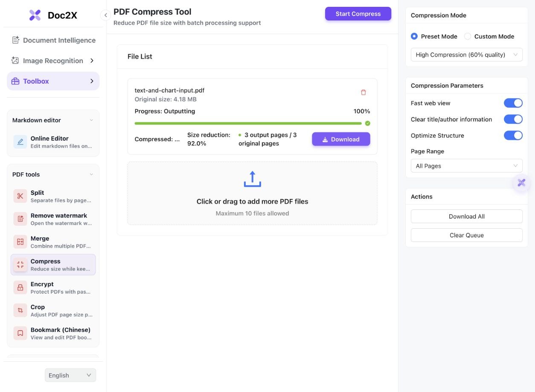Click the green compression progress bar
The width and height of the screenshot is (535, 392).
coord(248,123)
